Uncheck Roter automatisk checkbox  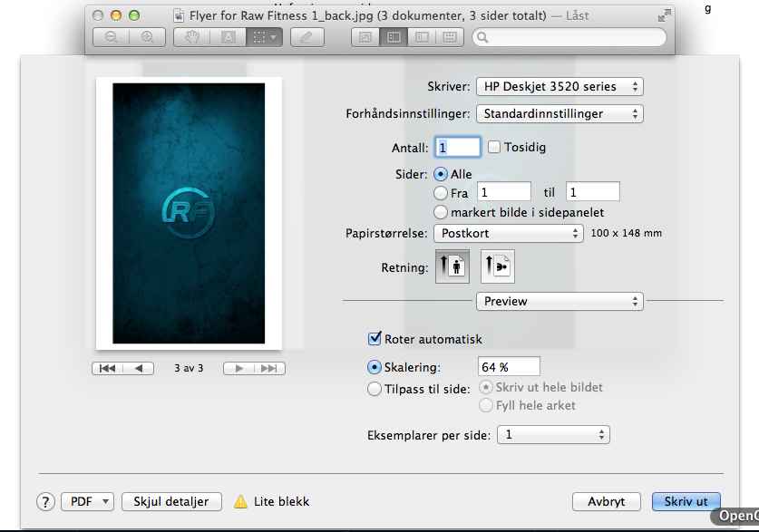tap(375, 339)
